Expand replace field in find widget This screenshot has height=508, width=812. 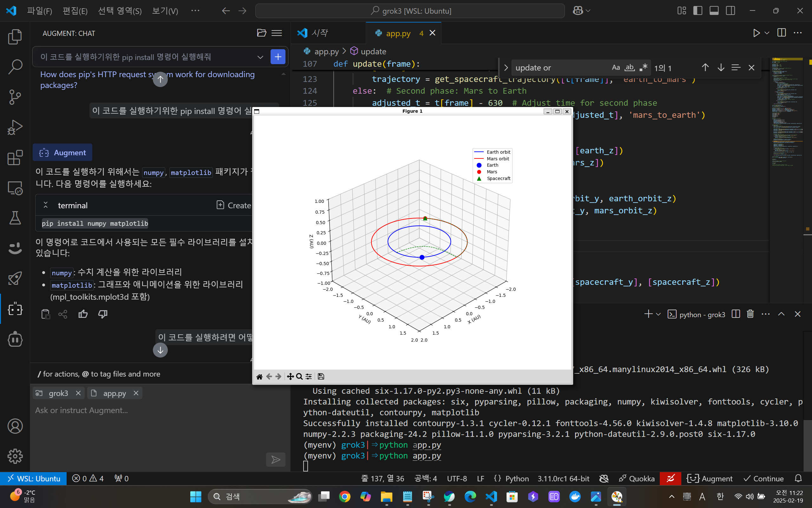(506, 68)
